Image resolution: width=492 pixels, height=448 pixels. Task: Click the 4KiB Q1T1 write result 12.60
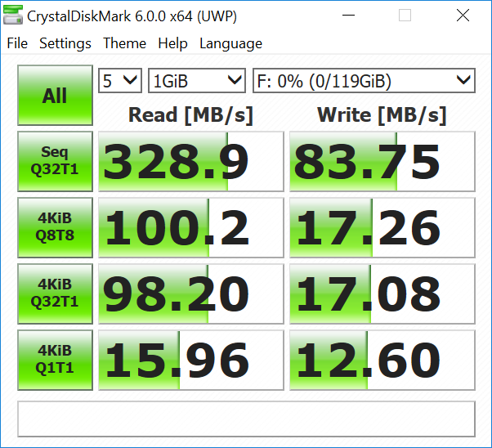382,360
